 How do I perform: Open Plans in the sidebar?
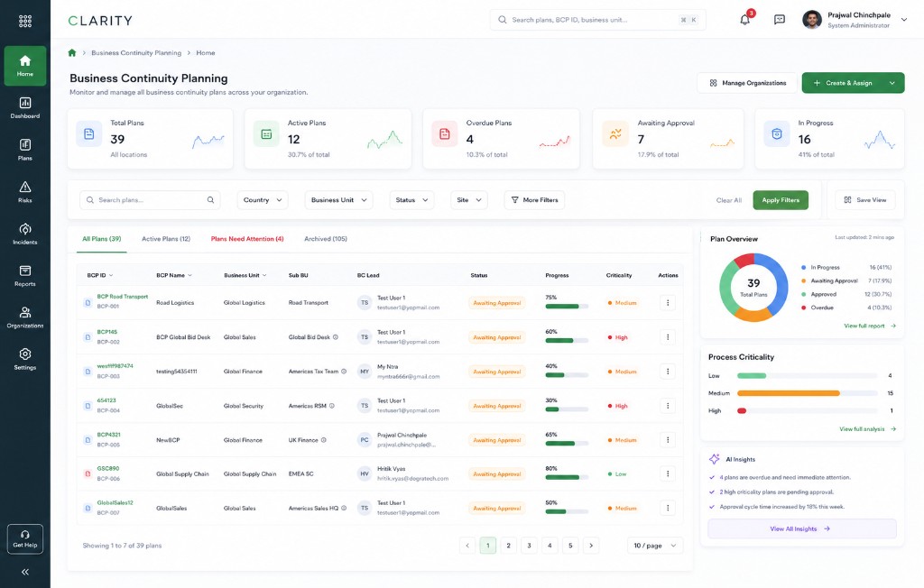point(24,150)
